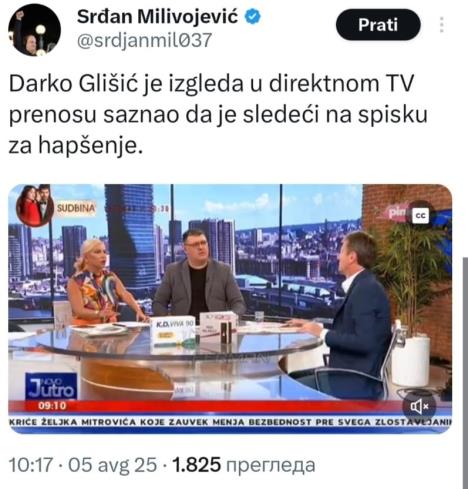Open the three-dot more options menu
This screenshot has height=489, width=468.
click(441, 25)
